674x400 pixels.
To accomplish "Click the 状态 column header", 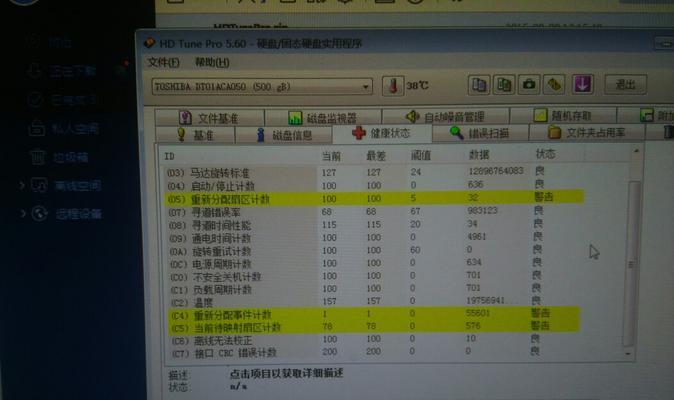I will click(x=545, y=154).
